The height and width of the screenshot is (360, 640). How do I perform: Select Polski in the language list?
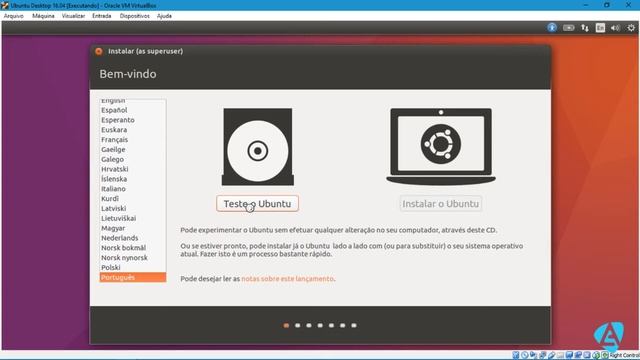point(133,267)
